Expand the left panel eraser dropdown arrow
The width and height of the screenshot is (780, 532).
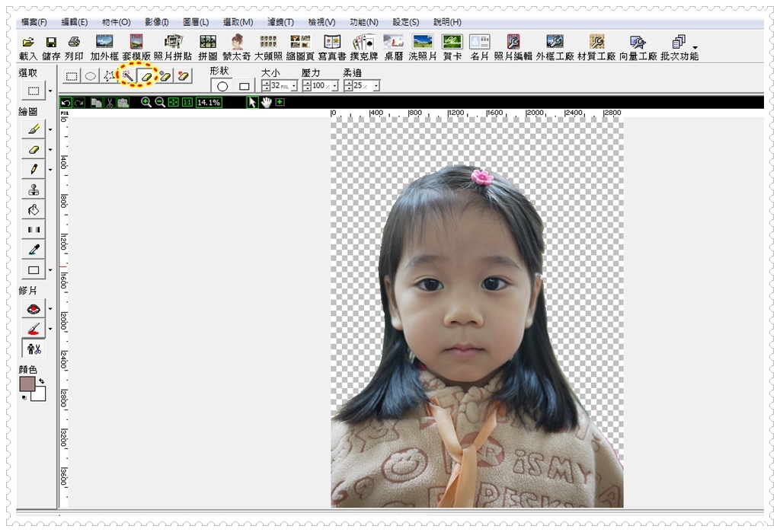tap(50, 150)
